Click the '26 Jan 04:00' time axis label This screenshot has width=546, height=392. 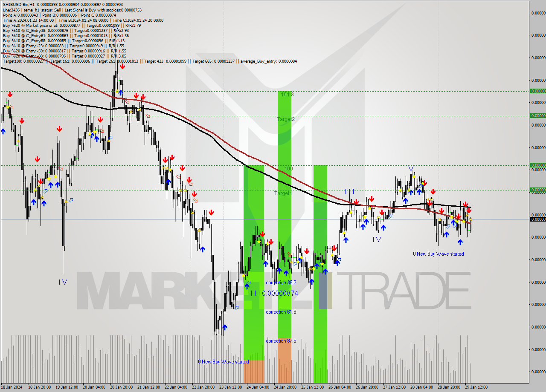[340, 387]
